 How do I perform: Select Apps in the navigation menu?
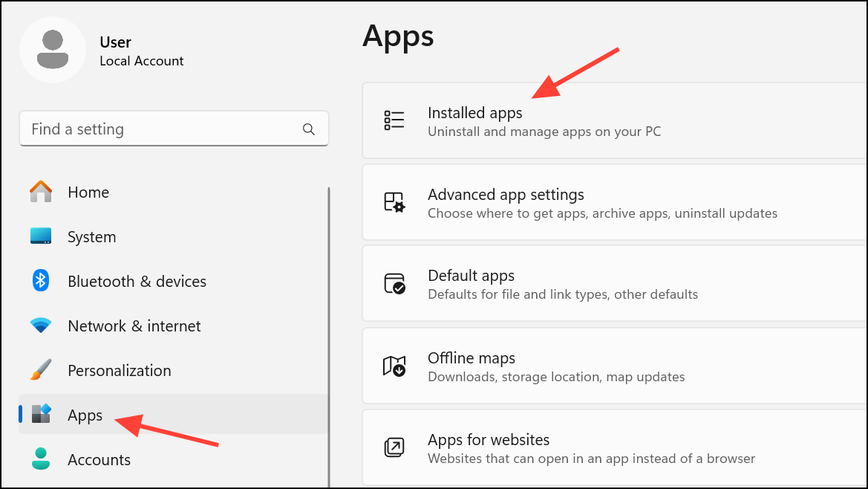tap(84, 415)
